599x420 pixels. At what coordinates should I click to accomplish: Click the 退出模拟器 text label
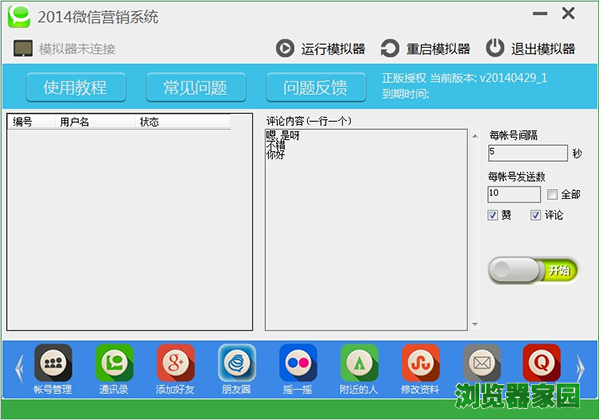pyautogui.click(x=543, y=49)
